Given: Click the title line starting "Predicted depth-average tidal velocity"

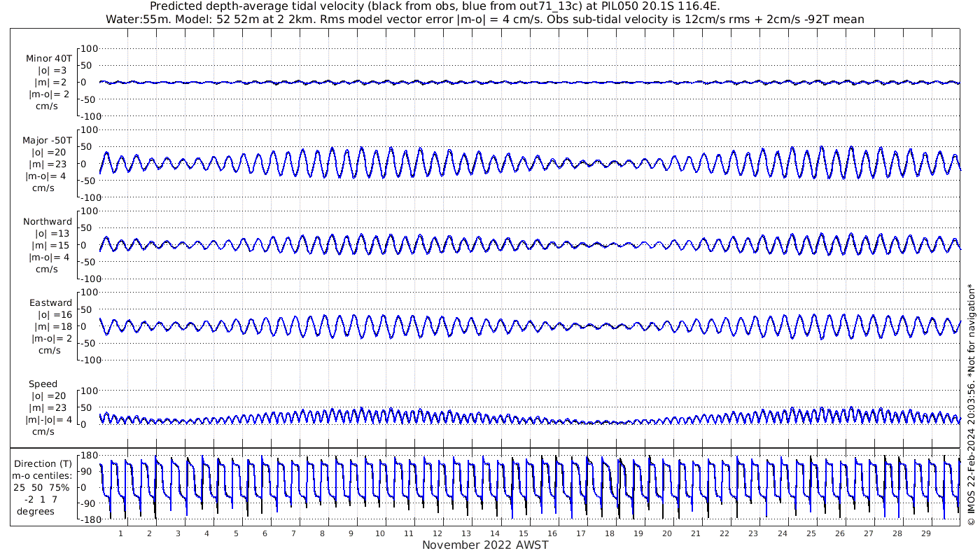Looking at the screenshot, I should pyautogui.click(x=435, y=6).
